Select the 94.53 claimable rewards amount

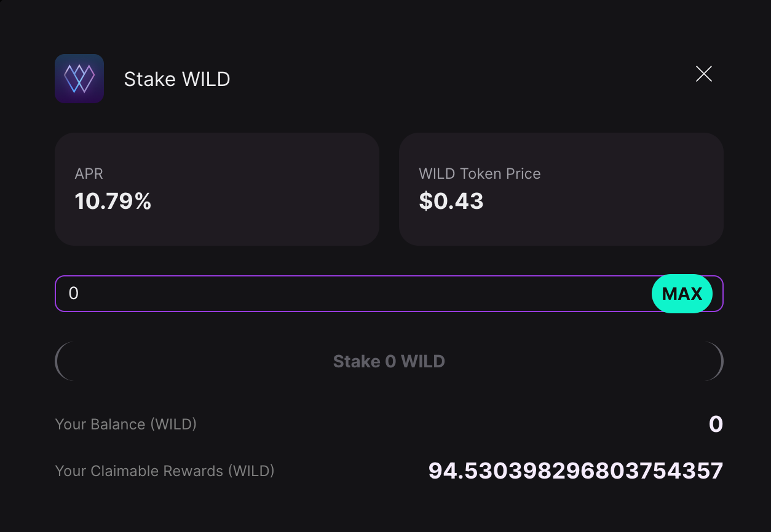[x=575, y=471]
